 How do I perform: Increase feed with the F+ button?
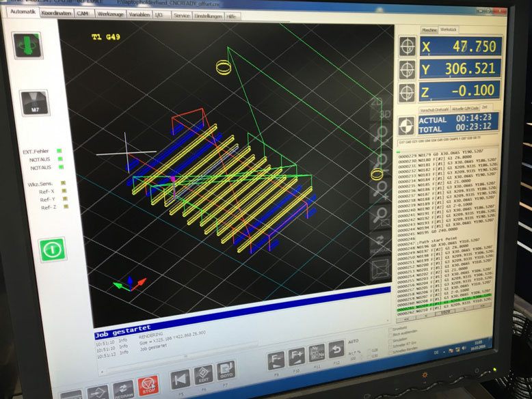point(297,357)
